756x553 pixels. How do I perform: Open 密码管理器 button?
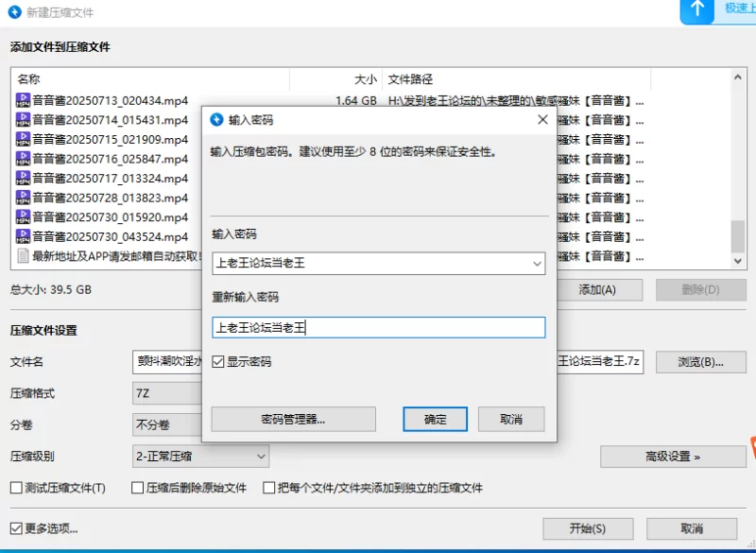[x=293, y=419]
